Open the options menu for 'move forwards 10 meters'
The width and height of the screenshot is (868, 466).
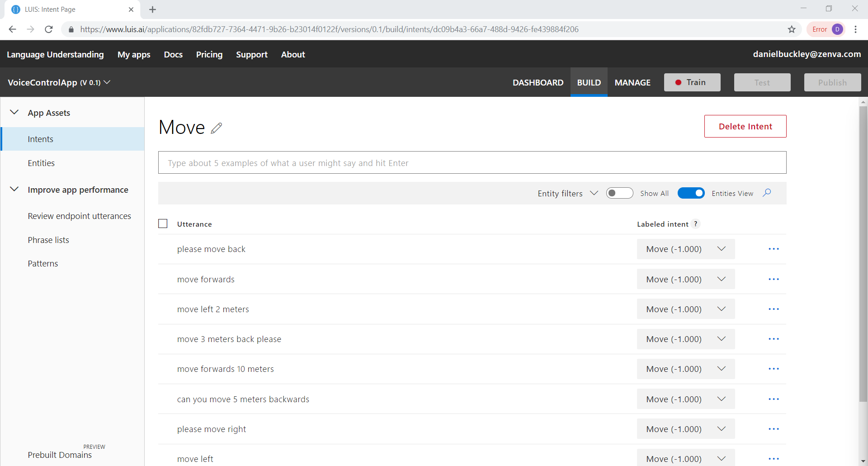(774, 369)
